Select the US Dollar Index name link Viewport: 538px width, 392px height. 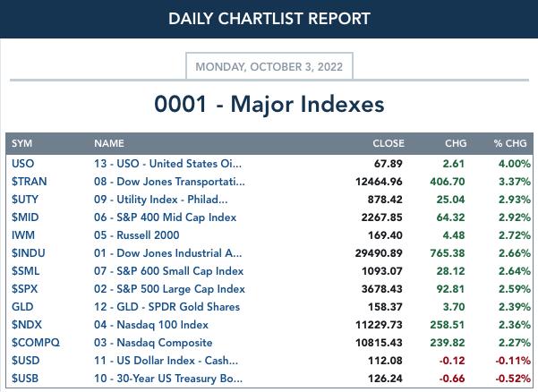pyautogui.click(x=166, y=361)
